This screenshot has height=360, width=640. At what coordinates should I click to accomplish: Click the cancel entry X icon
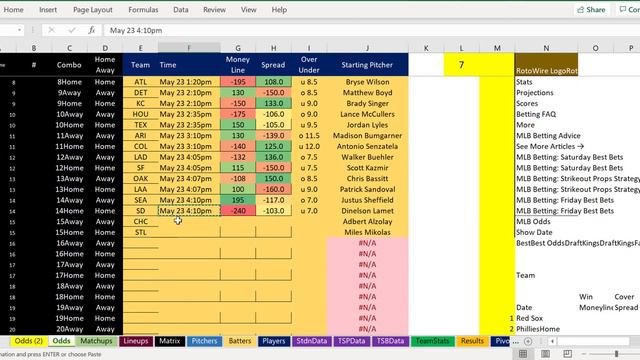(51, 30)
